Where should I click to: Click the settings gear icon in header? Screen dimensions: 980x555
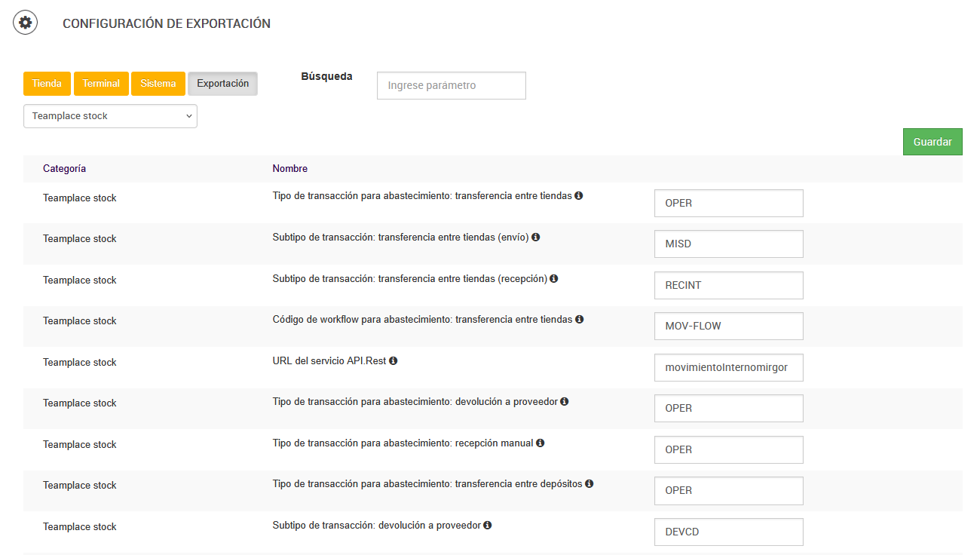point(26,23)
